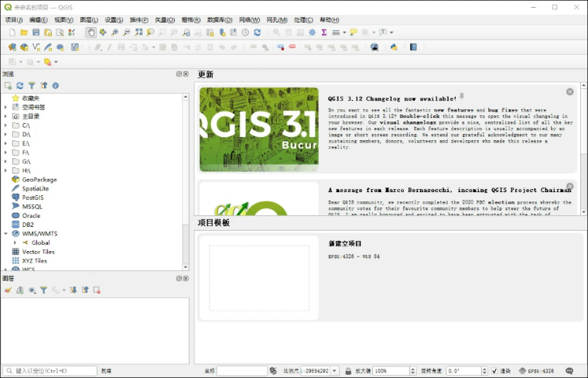Collapse the WMS/WMTS tree node
Viewport: 588px width, 378px height.
point(5,233)
